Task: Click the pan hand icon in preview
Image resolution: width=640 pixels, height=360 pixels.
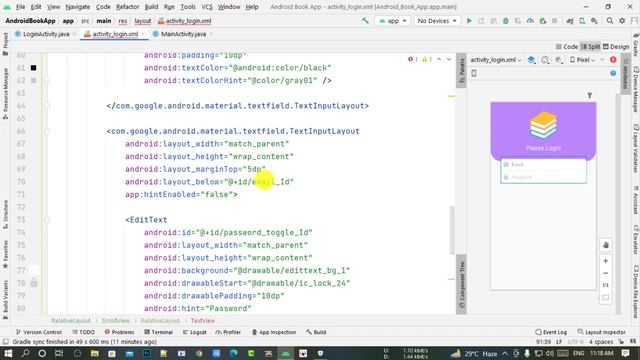Action: tap(606, 245)
